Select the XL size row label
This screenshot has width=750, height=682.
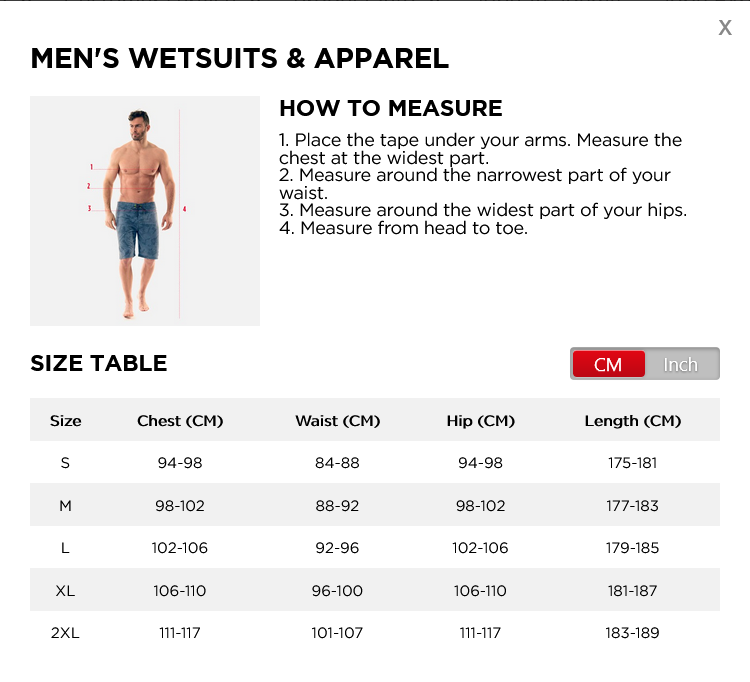pos(65,591)
